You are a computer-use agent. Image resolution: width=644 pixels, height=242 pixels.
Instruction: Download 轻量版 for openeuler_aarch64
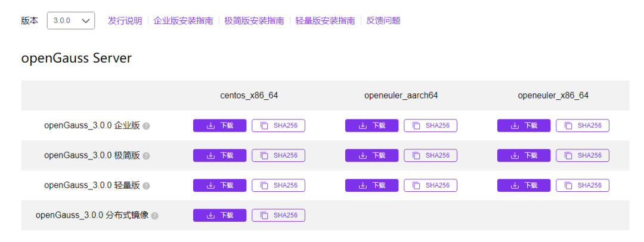pyautogui.click(x=371, y=185)
